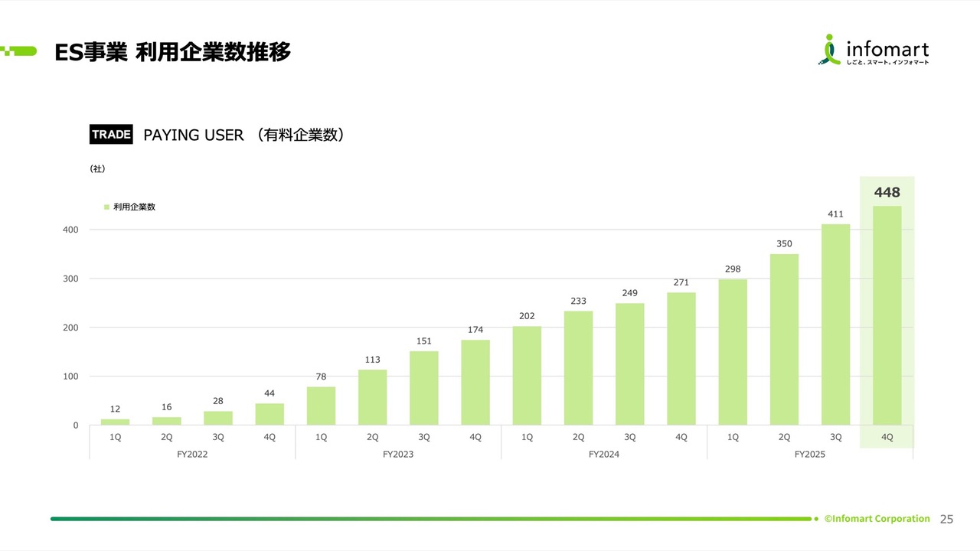
Task: Click the ©Infomart Corporation footer text
Action: click(877, 519)
